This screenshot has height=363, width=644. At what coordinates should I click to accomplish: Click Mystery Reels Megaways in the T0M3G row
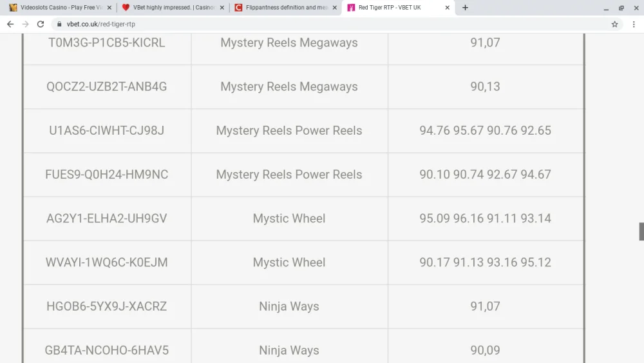point(289,43)
